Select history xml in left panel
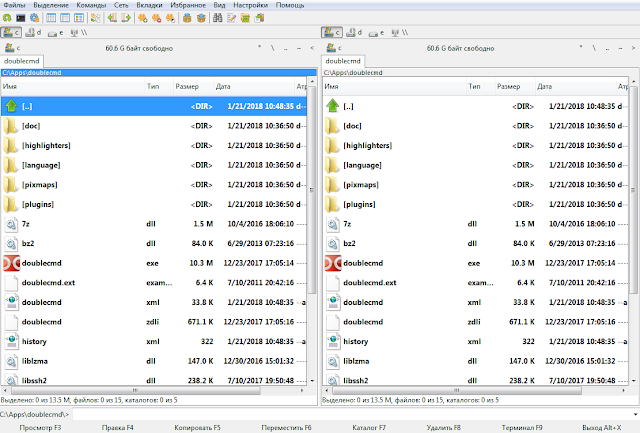Image resolution: width=640 pixels, height=433 pixels. coord(154,341)
